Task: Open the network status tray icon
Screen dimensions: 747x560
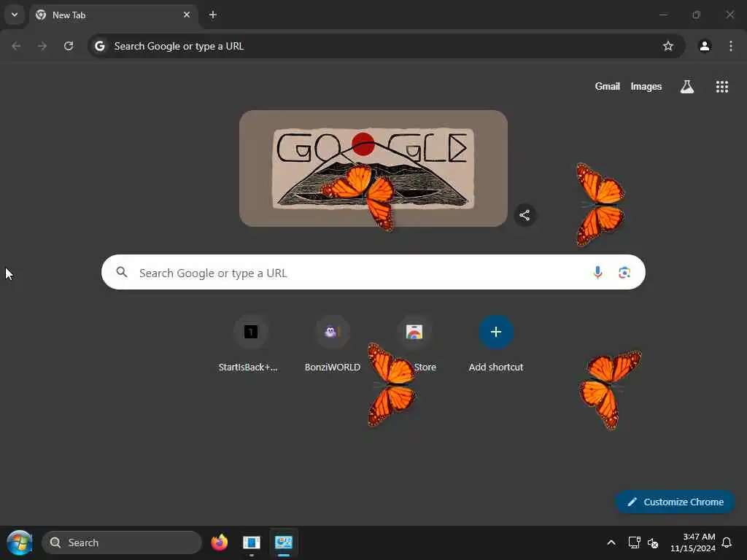Action: coord(634,542)
